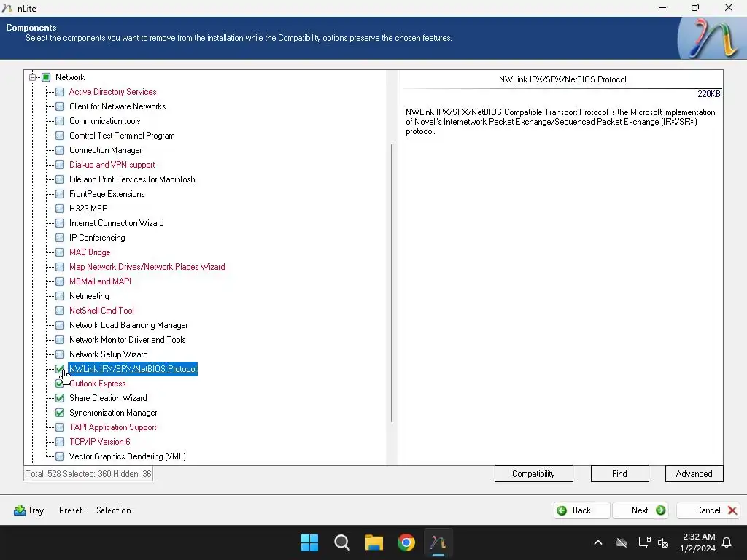747x560 pixels.
Task: Uncheck Synchronization Manager checkbox
Action: pyautogui.click(x=60, y=413)
